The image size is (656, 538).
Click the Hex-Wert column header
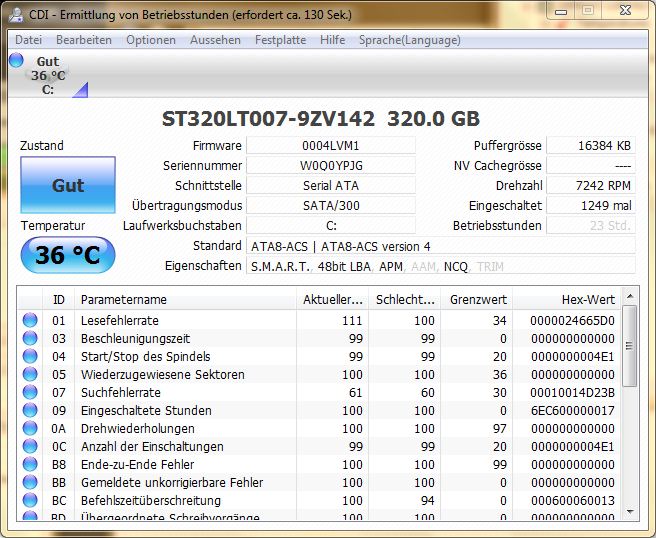[x=567, y=300]
